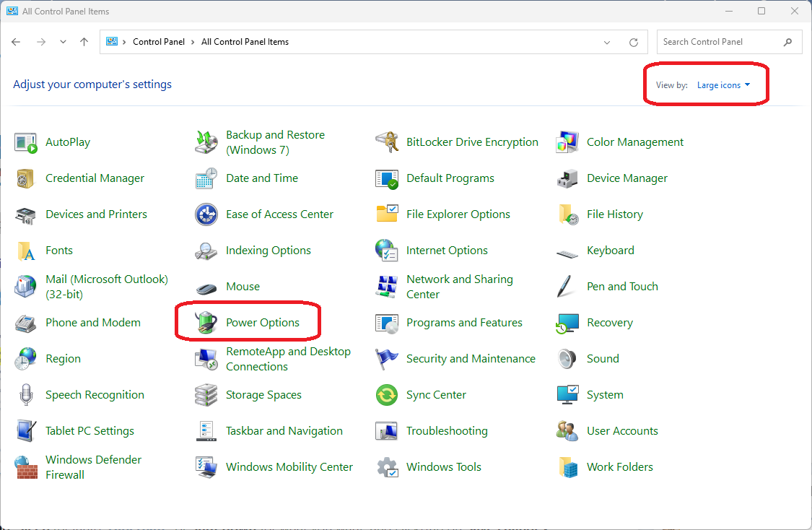The width and height of the screenshot is (812, 530).
Task: Open BitLocker Drive Encryption
Action: tap(472, 142)
